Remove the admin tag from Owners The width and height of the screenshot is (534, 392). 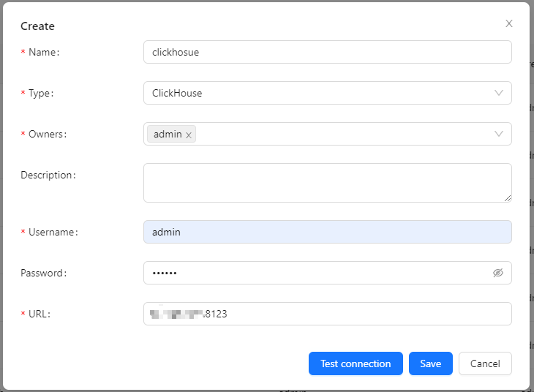pos(189,135)
